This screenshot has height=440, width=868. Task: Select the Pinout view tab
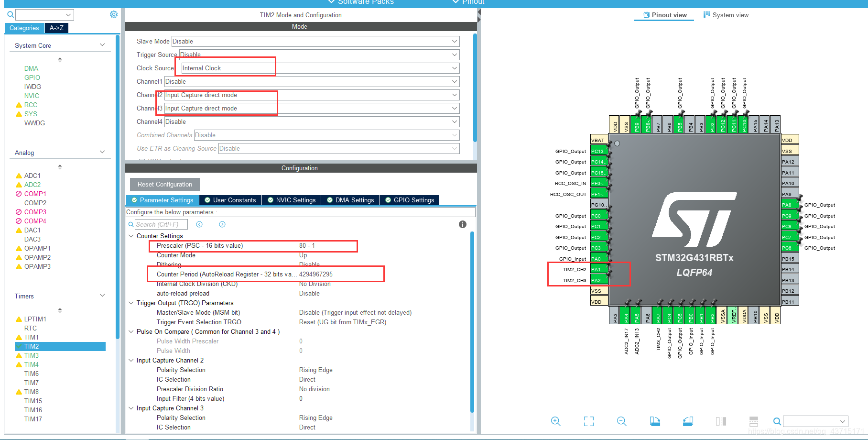click(x=664, y=15)
